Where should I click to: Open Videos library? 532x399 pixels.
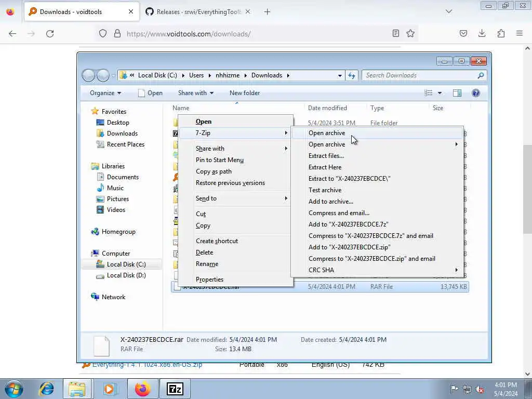point(116,210)
